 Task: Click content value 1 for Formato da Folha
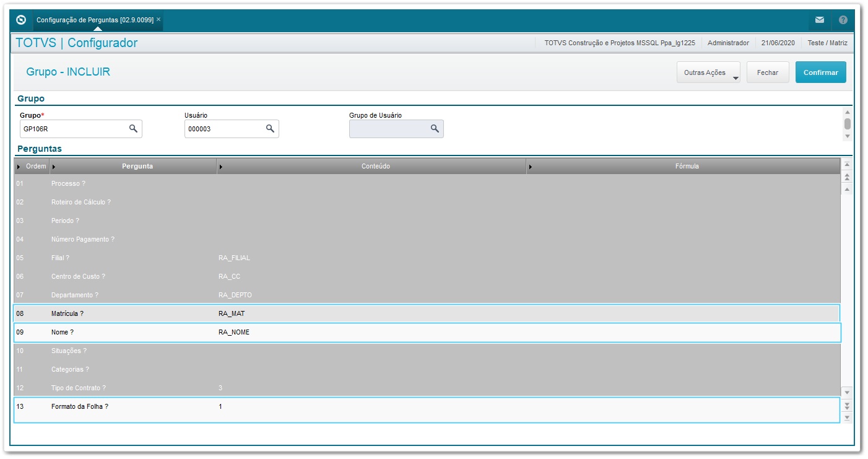220,406
